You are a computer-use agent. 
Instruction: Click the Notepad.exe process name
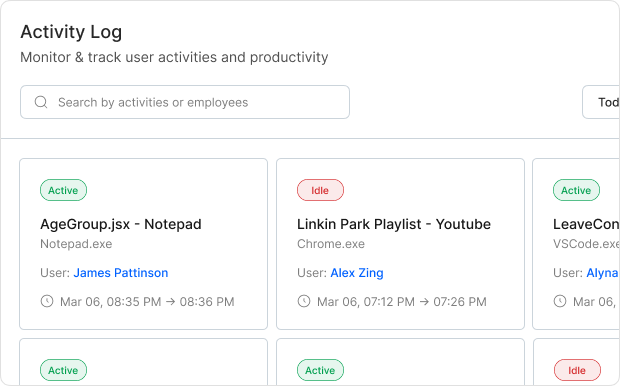[76, 244]
